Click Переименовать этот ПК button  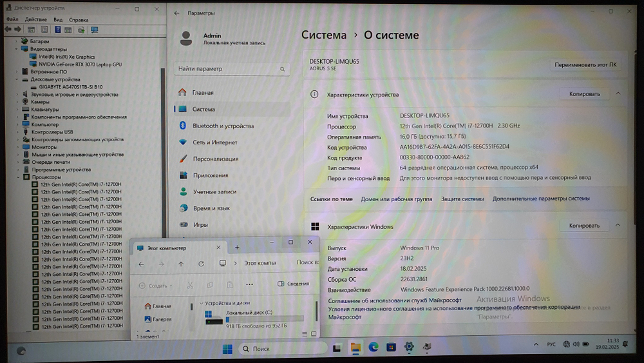click(x=585, y=64)
